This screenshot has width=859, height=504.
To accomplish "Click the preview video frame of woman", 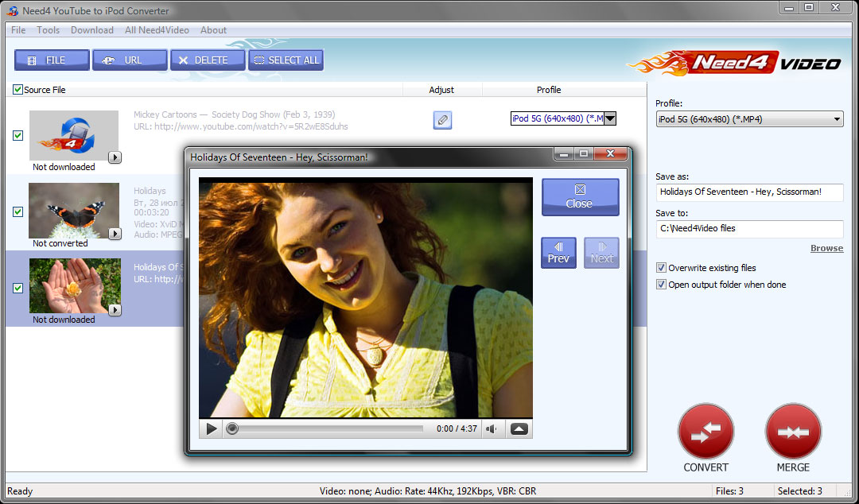I will [x=365, y=299].
